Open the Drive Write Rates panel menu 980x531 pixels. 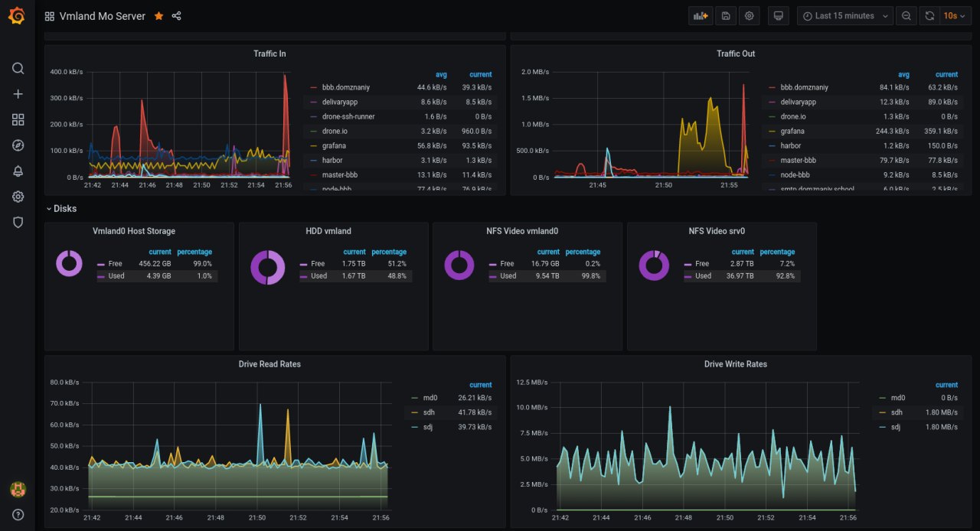pyautogui.click(x=736, y=364)
